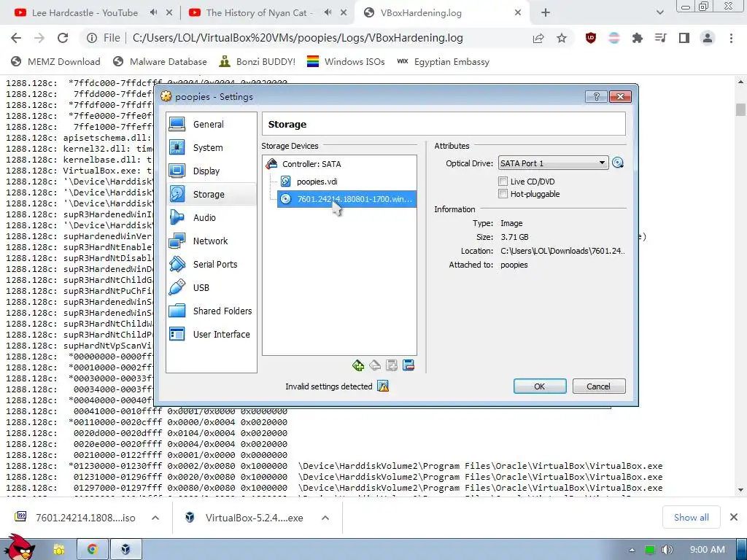Screen dimensions: 747x560
Task: Open the System settings category
Action: pyautogui.click(x=211, y=147)
